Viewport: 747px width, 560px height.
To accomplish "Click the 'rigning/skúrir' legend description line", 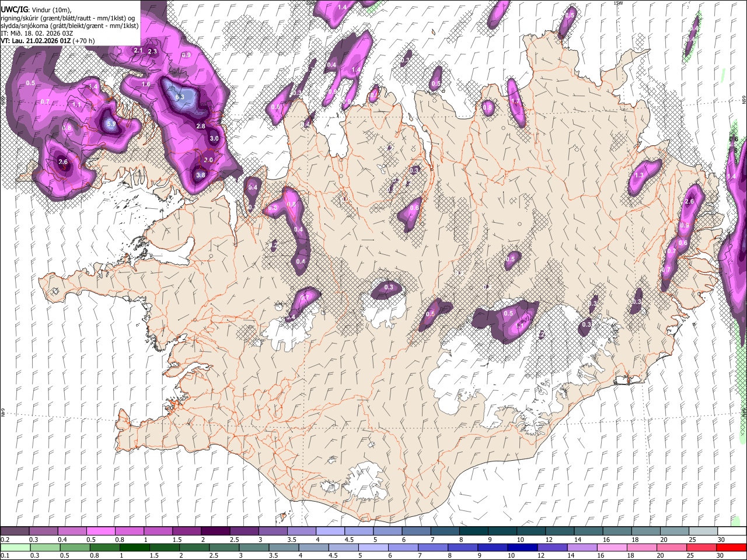I will 69,18.
